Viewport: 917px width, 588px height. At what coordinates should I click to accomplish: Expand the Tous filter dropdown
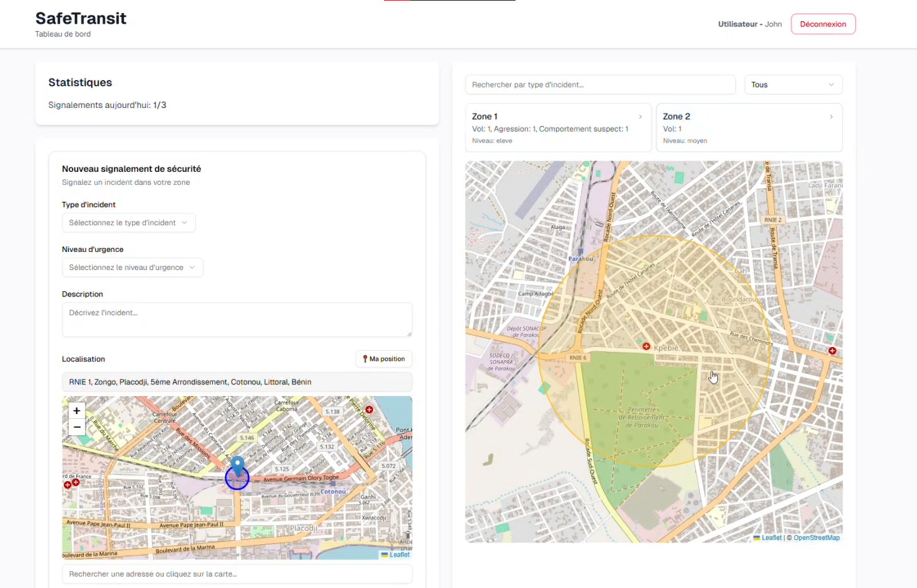coord(793,85)
